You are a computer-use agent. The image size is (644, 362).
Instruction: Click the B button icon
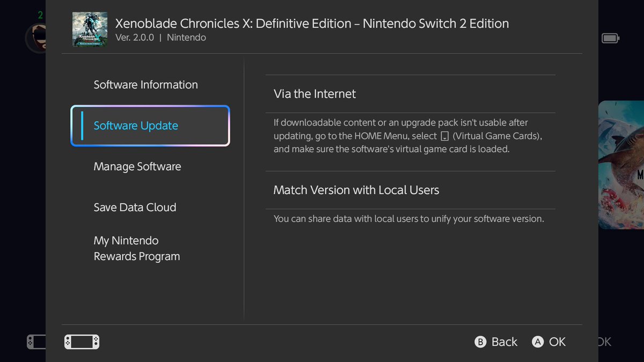point(481,342)
